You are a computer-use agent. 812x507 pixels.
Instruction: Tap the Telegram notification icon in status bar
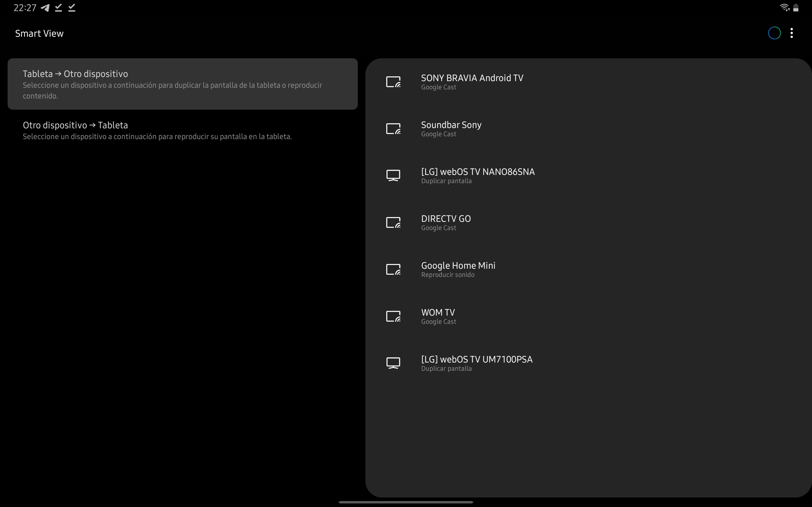click(45, 8)
